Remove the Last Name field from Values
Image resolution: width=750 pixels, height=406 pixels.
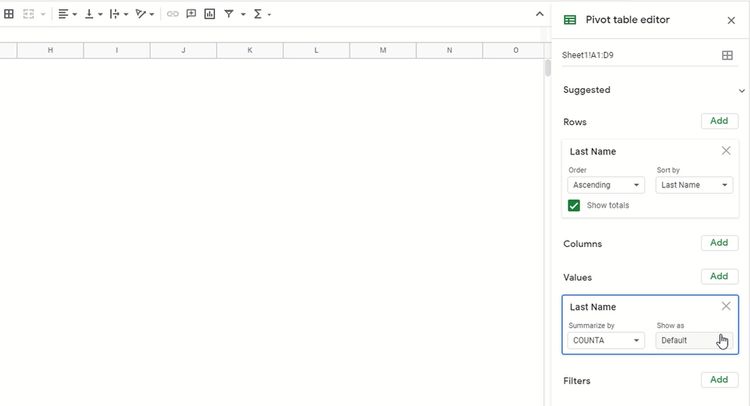coord(726,306)
